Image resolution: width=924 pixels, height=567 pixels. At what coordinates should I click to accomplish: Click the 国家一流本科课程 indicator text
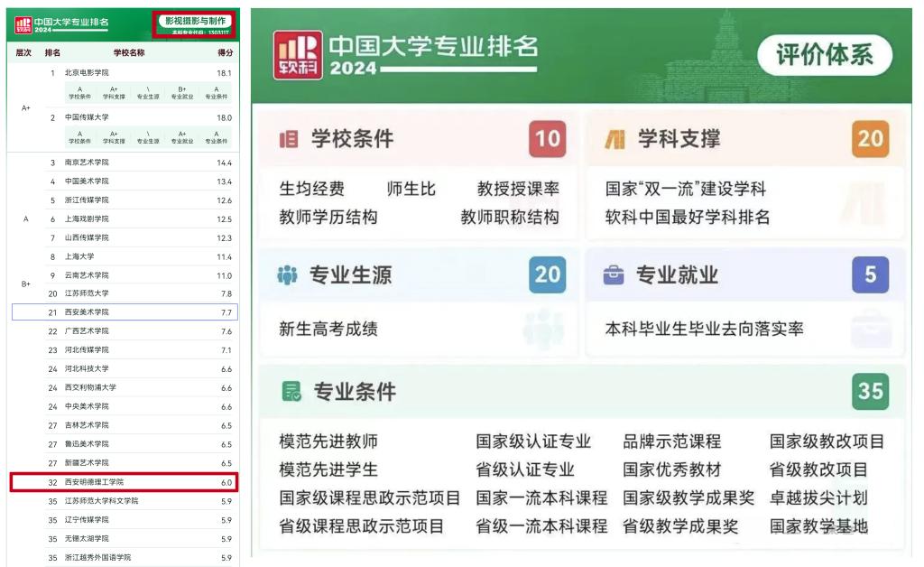tap(541, 497)
